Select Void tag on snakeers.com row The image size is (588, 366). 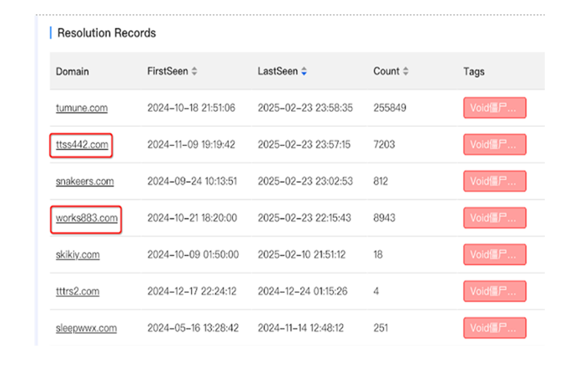click(494, 181)
